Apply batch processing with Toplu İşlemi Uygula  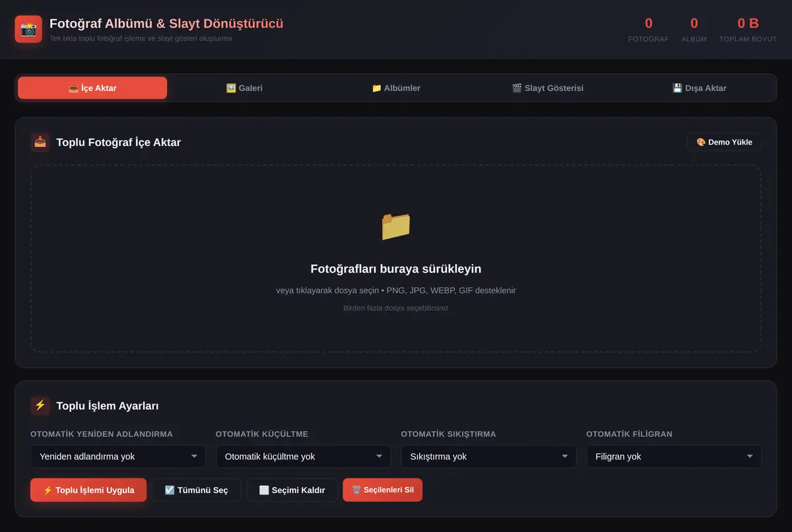pos(88,490)
